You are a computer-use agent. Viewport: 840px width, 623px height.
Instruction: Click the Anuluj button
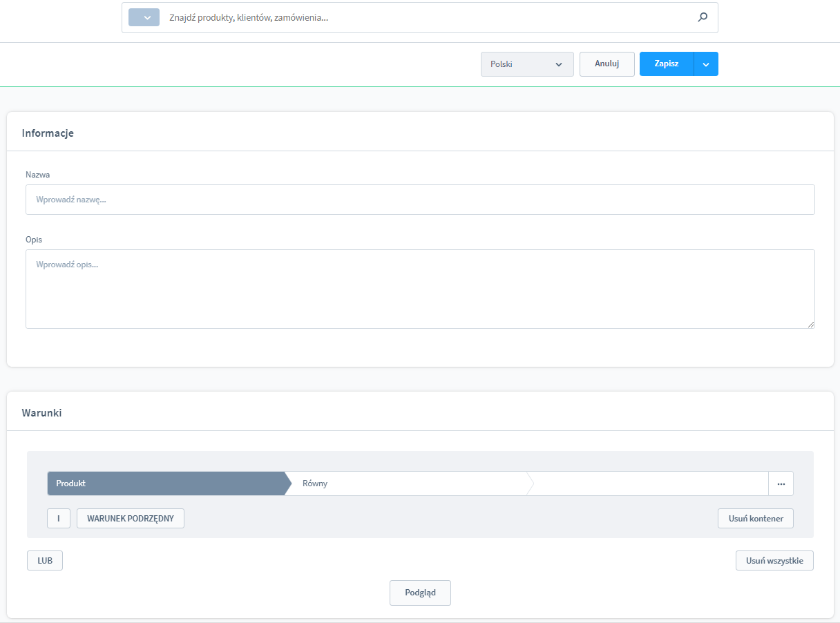(607, 64)
